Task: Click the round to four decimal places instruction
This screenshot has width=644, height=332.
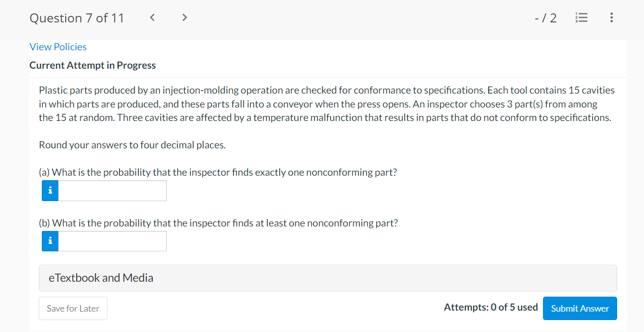Action: [132, 145]
